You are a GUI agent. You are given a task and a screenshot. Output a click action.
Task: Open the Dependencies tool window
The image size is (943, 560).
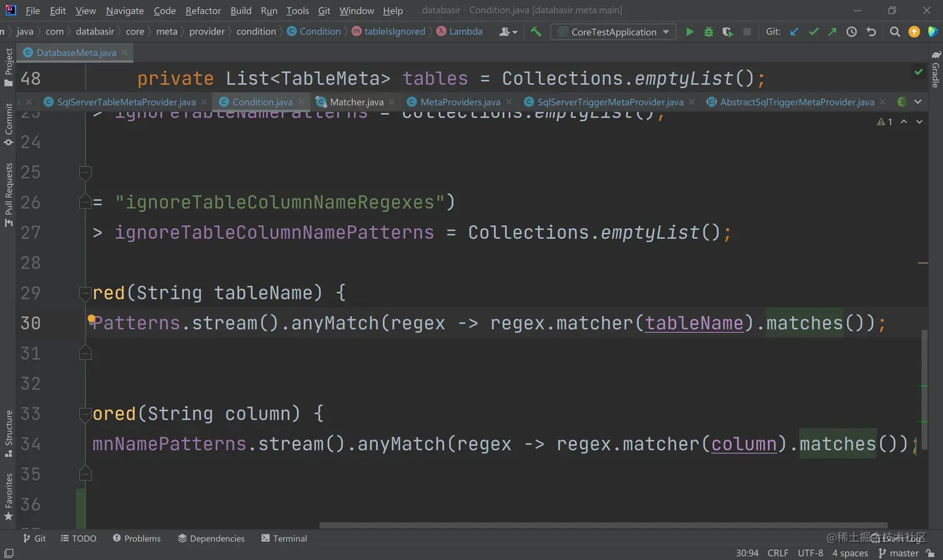pos(211,538)
